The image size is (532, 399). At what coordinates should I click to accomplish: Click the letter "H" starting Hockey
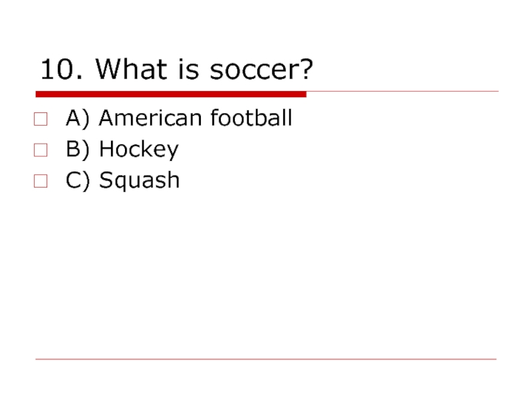click(106, 149)
